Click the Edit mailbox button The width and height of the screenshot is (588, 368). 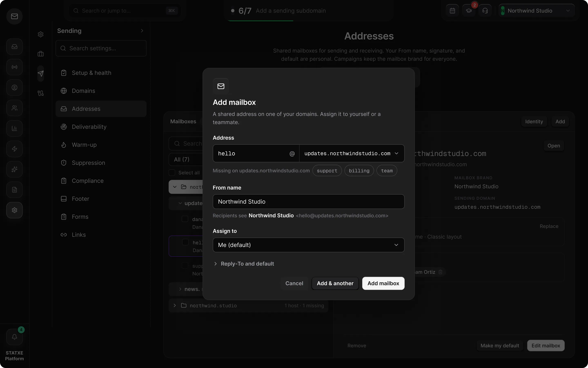point(546,345)
